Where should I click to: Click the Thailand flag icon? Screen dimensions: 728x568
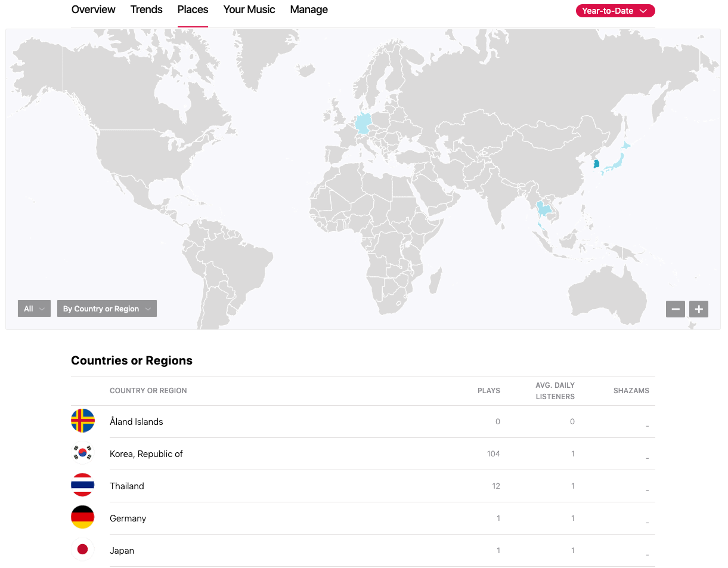(83, 486)
